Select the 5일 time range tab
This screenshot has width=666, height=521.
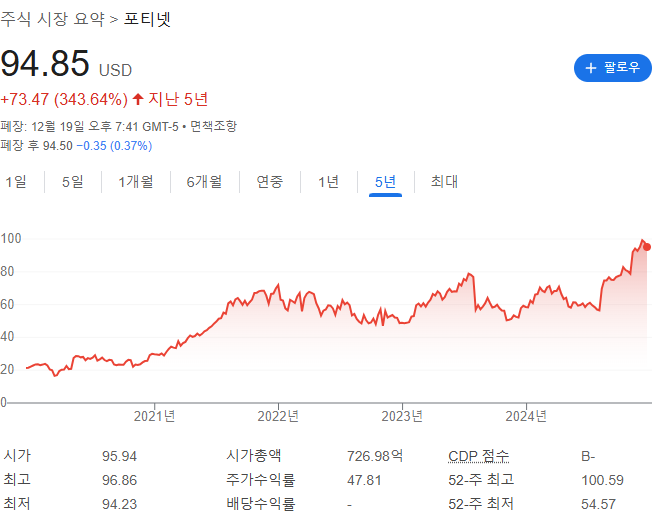point(73,182)
